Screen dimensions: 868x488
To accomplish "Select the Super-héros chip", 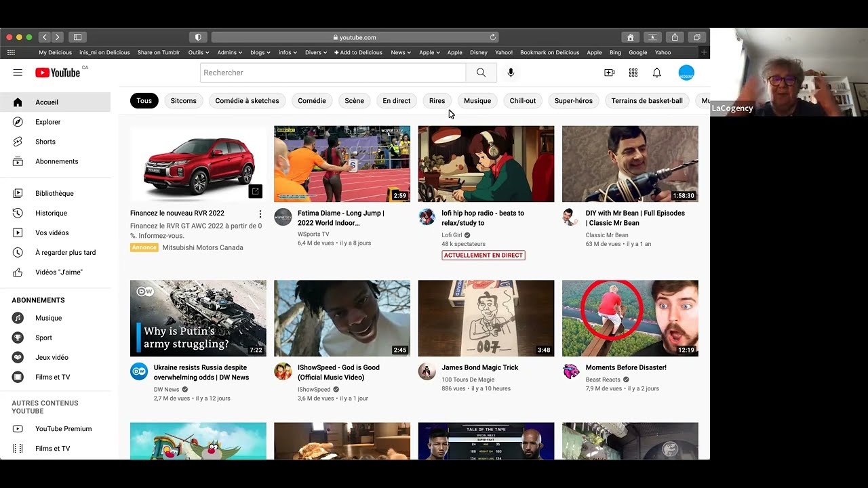I will click(574, 101).
